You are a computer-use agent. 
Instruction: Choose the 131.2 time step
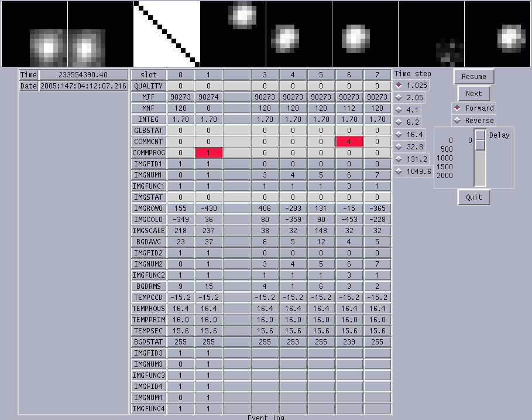pos(411,159)
